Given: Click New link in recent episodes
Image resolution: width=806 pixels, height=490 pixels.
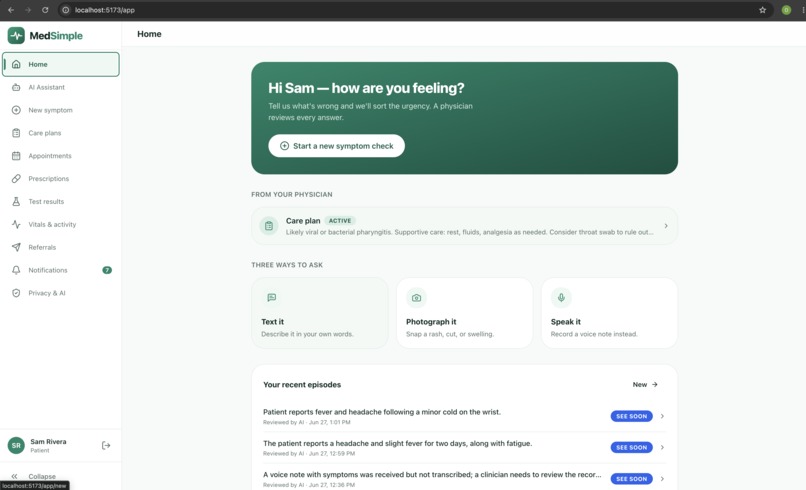Looking at the screenshot, I should (645, 385).
